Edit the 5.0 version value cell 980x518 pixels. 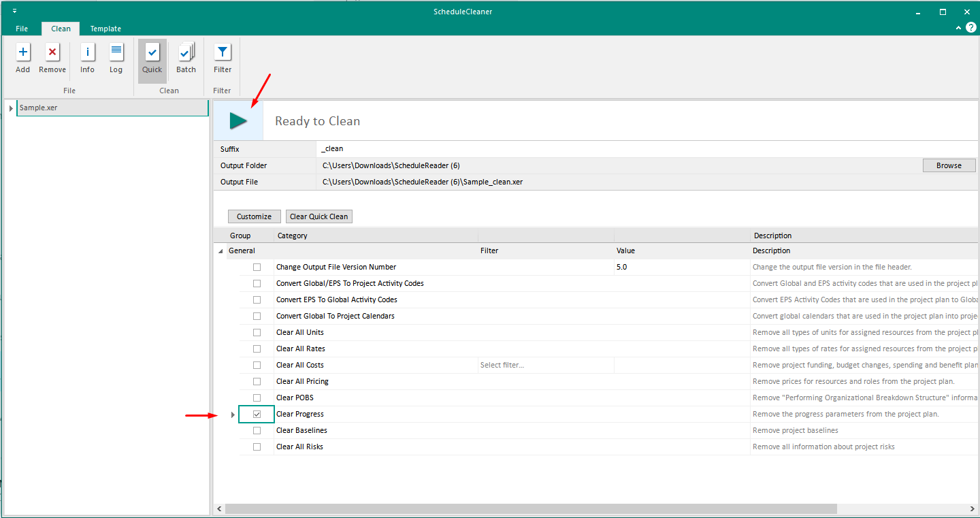pyautogui.click(x=682, y=267)
